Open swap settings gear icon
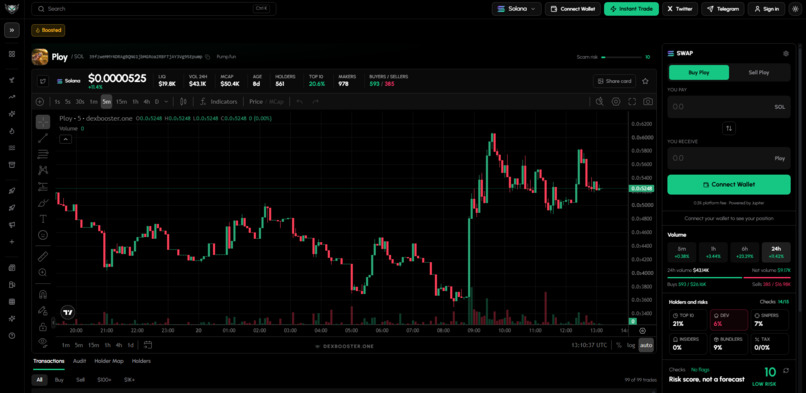The image size is (806, 393). pos(785,53)
